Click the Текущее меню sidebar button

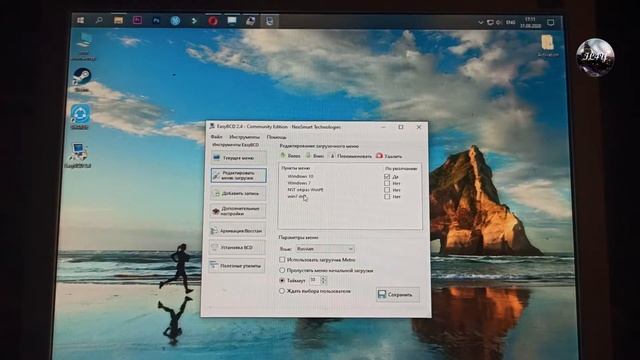239,158
